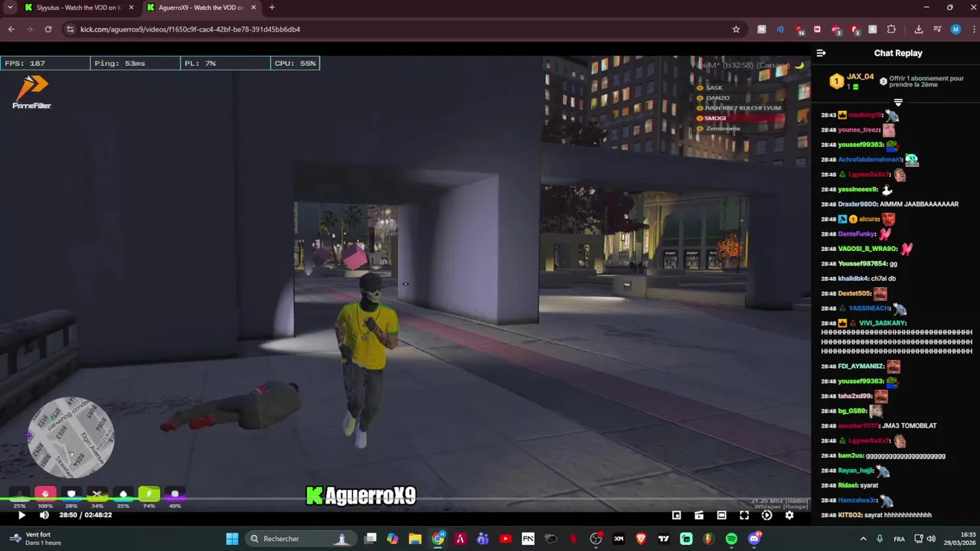Expand the chat leaderboard chevron under JAX_04

[898, 102]
